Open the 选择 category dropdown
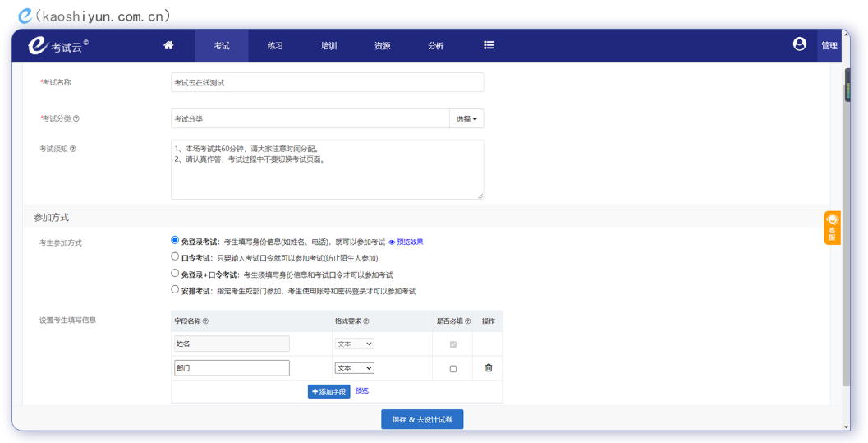Image resolution: width=868 pixels, height=443 pixels. pos(466,119)
